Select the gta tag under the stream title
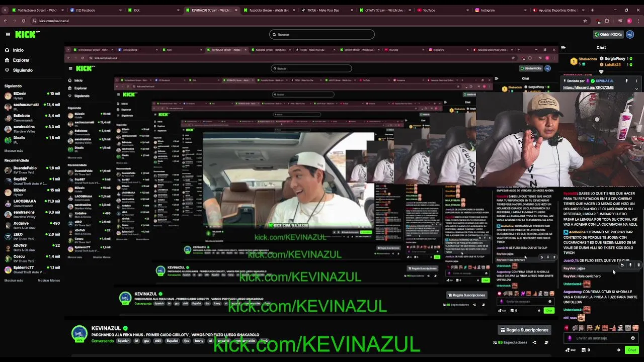The width and height of the screenshot is (644, 362). coord(146,341)
